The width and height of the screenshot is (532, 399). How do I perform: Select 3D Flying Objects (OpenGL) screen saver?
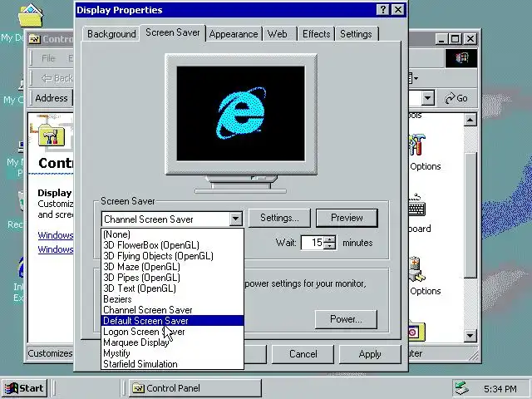point(172,256)
